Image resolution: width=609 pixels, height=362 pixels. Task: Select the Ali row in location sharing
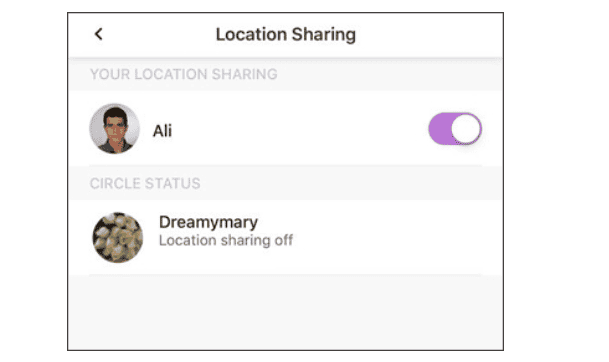(285, 129)
